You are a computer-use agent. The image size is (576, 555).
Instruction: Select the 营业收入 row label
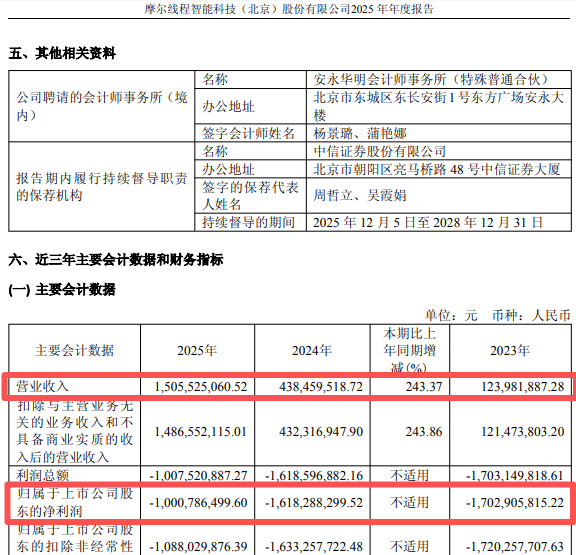pyautogui.click(x=42, y=386)
